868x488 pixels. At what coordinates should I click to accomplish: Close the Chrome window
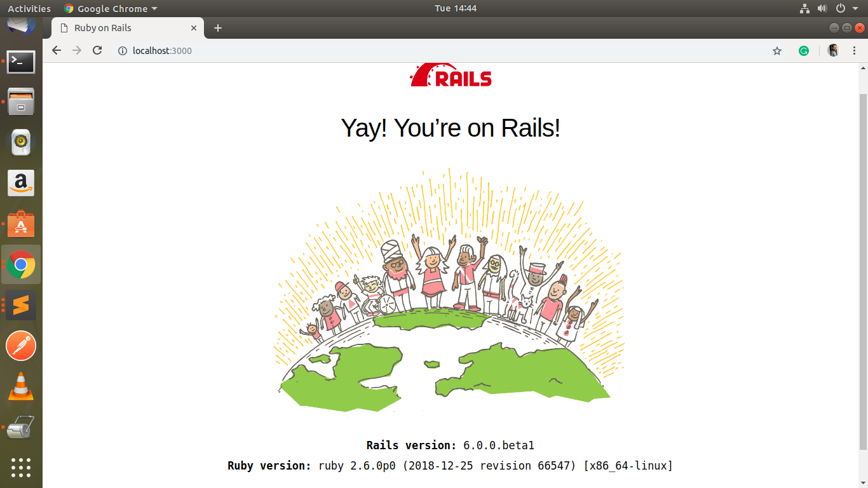pyautogui.click(x=860, y=28)
